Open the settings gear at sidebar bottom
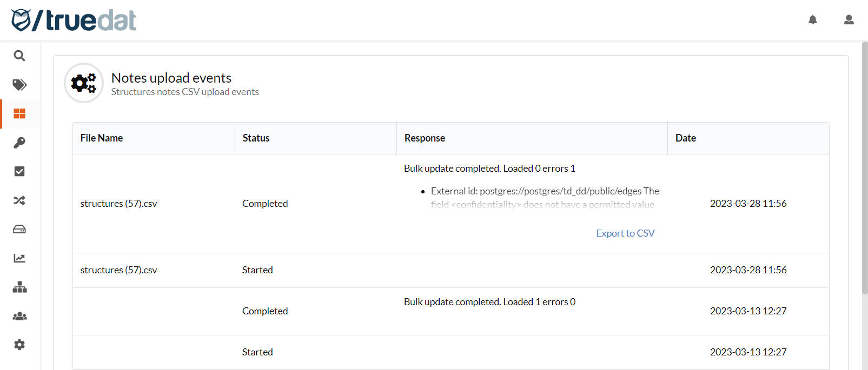The width and height of the screenshot is (868, 370). [x=19, y=345]
